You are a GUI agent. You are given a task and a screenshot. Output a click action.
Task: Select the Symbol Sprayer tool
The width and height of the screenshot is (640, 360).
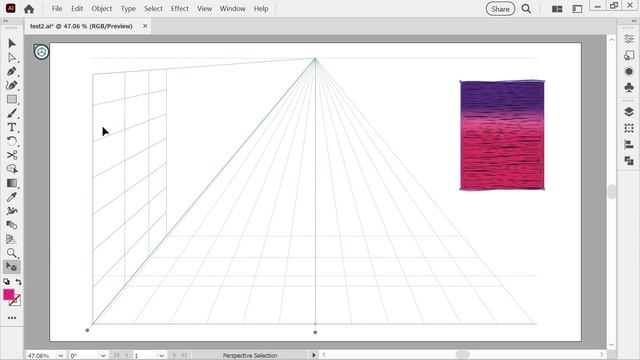[x=12, y=211]
